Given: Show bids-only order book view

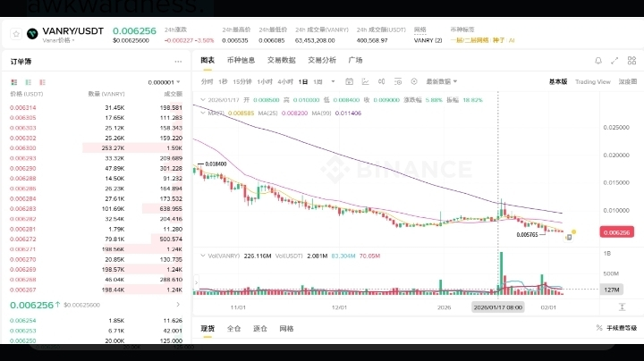Looking at the screenshot, I should coord(29,82).
